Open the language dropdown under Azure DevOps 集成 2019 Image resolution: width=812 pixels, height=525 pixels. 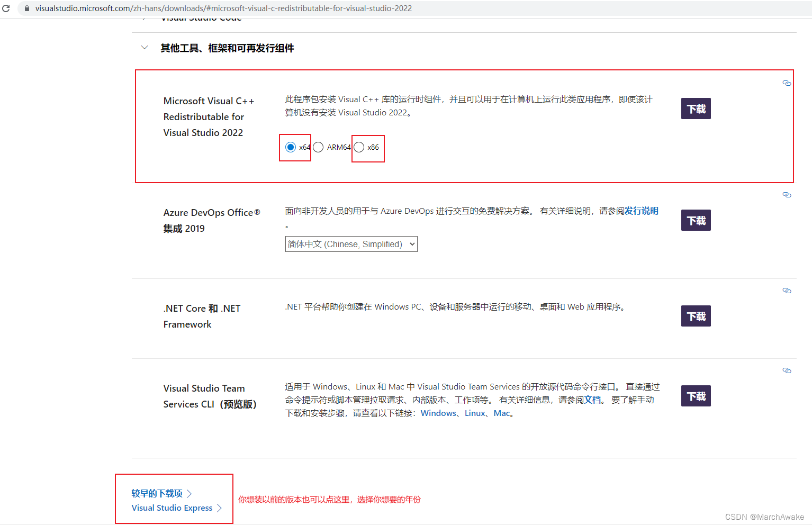[351, 244]
